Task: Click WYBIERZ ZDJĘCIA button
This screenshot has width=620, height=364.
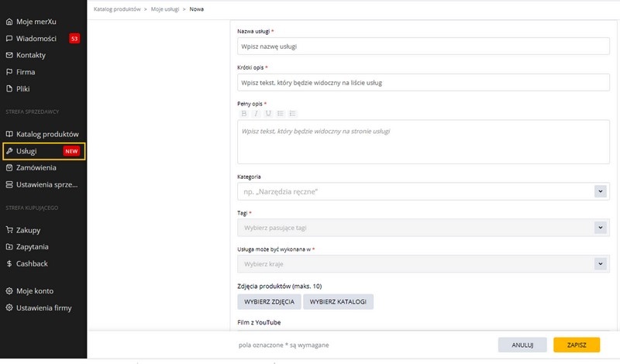Action: point(269,301)
